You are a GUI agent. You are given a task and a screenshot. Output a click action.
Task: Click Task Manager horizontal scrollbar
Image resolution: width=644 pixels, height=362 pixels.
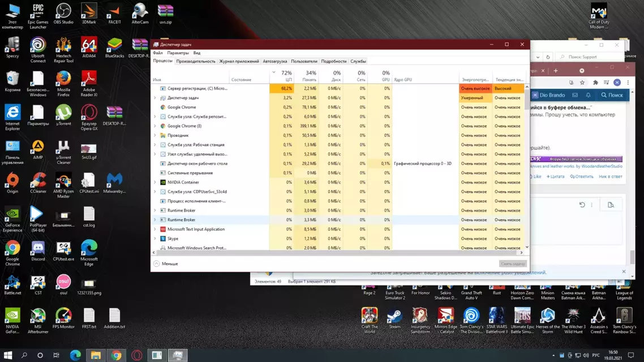tap(337, 252)
